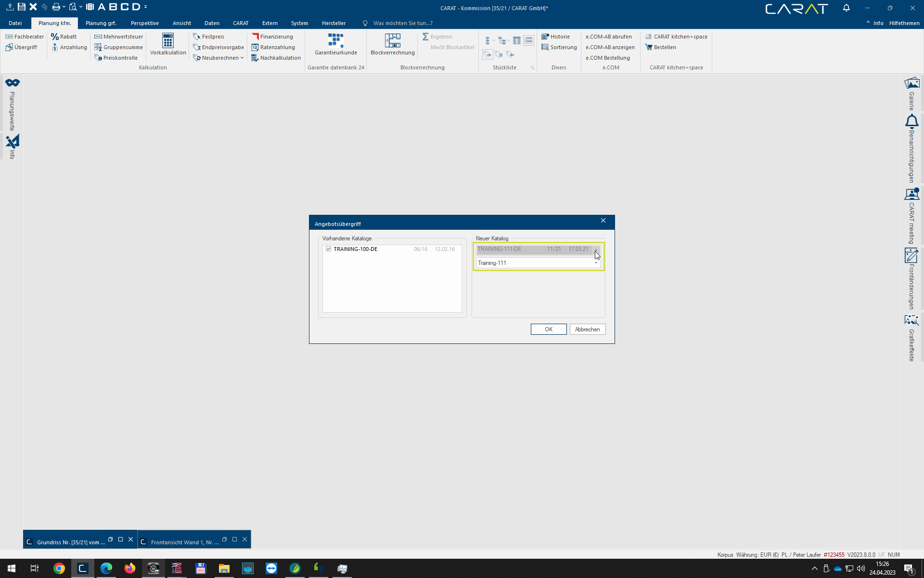Click the Bestellen cart icon
924x578 pixels.
649,47
